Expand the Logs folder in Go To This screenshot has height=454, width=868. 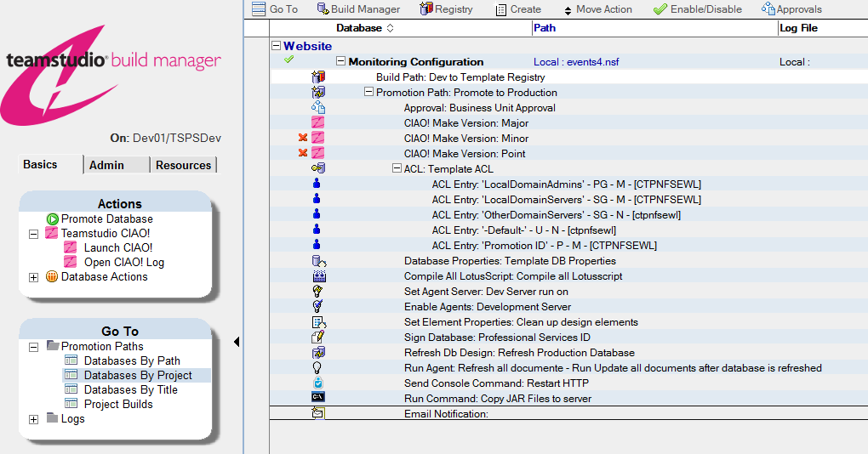[34, 419]
